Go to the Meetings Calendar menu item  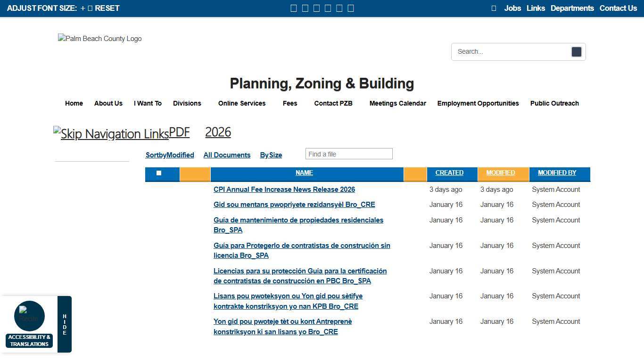397,103
